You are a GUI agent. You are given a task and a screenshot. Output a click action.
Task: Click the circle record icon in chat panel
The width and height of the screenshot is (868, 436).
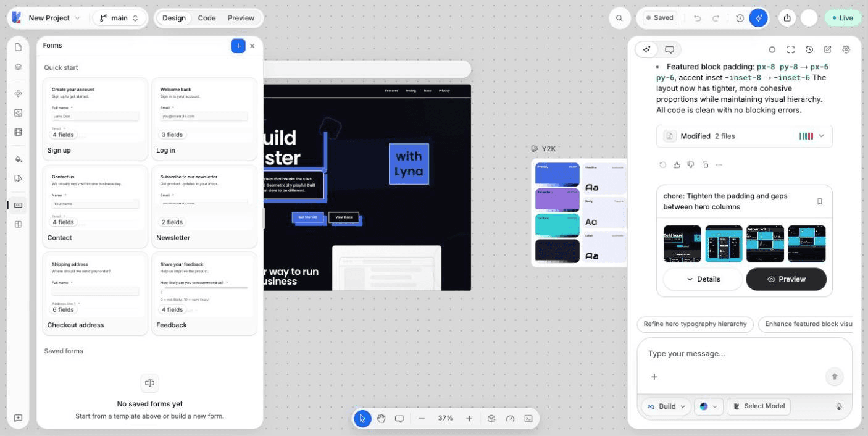[x=772, y=49]
